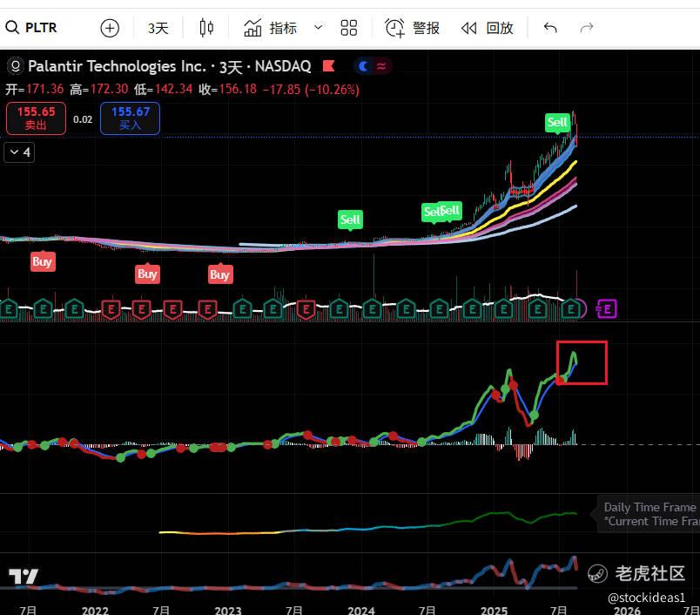Start 回放 bar replay mode
The image size is (700, 615).
(x=487, y=28)
